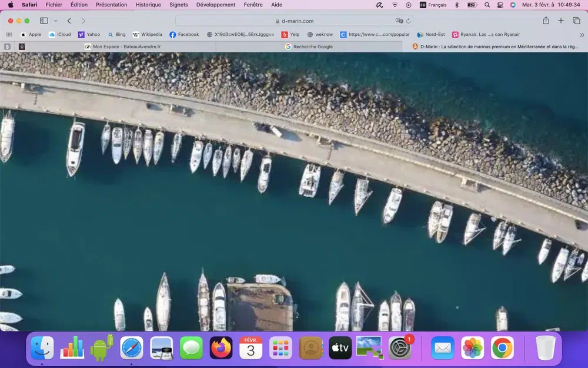This screenshot has height=368, width=588.
Task: Expand the tab group dropdown chevron
Action: pos(56,21)
